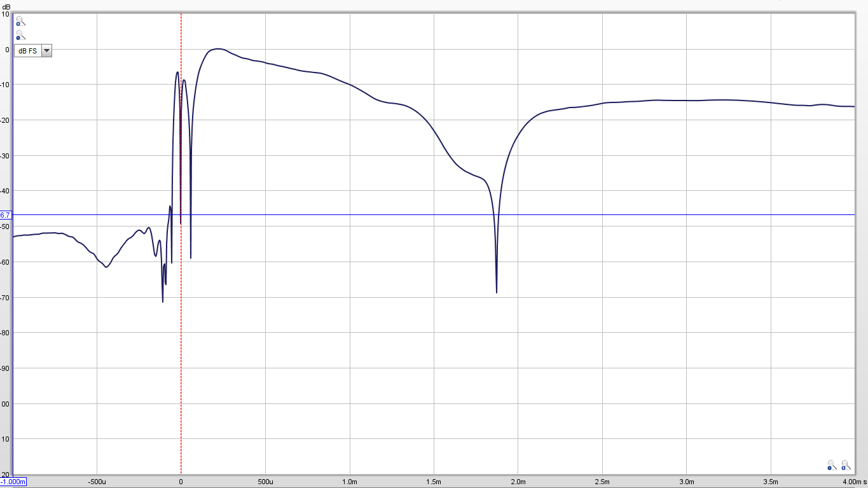Viewport: 868px width, 488px height.
Task: Zoom in the vertical dB axis
Action: pos(20,21)
